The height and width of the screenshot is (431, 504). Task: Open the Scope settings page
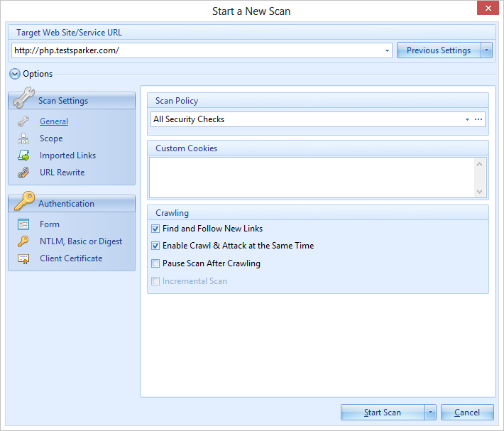51,138
